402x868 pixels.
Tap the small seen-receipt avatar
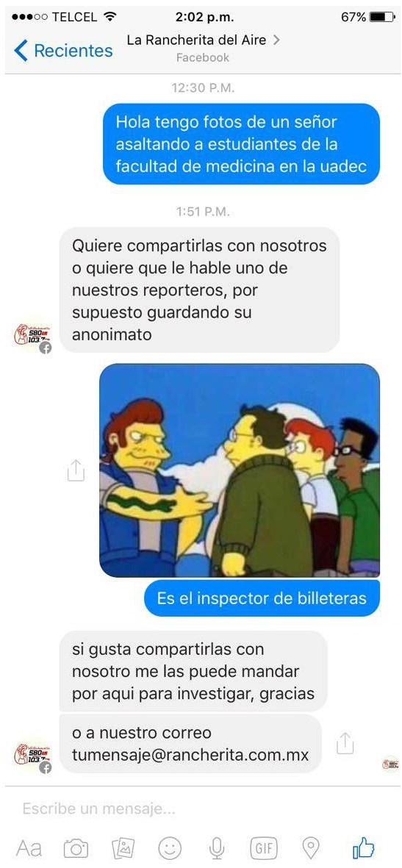pyautogui.click(x=390, y=764)
